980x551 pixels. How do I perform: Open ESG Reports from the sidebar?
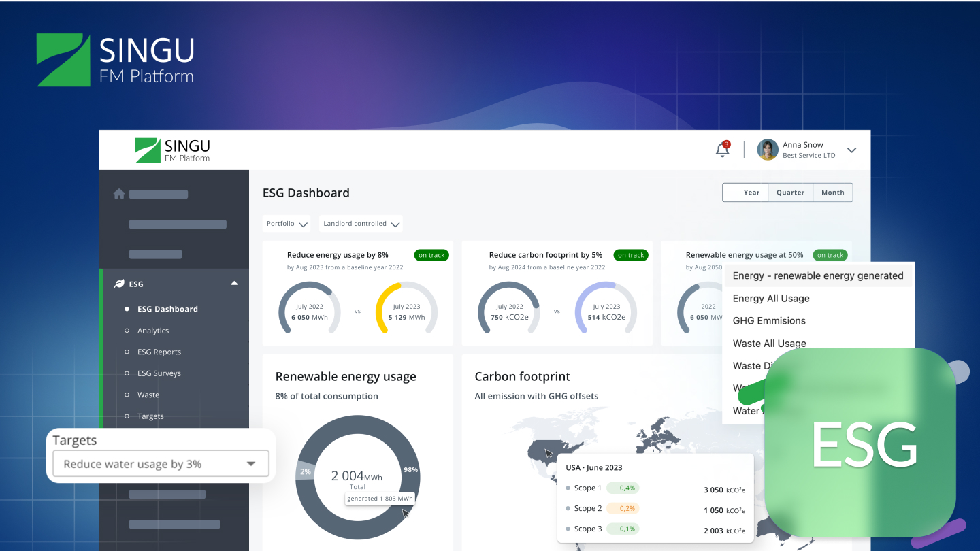click(159, 352)
